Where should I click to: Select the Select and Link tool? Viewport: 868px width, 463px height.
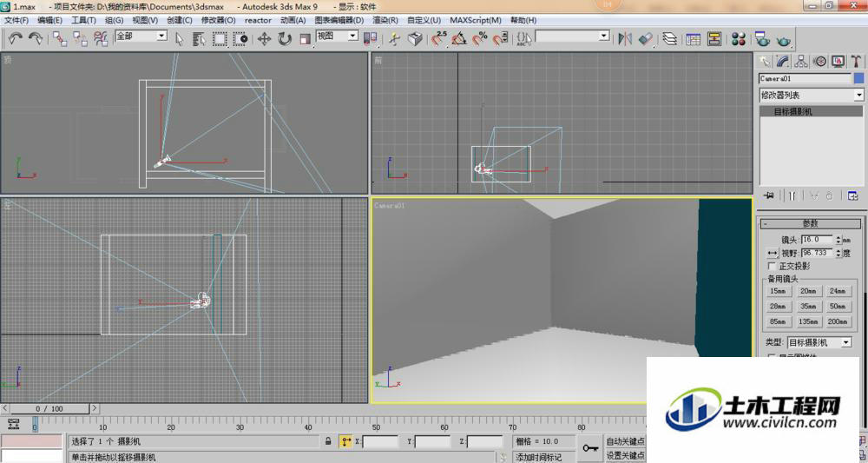coord(59,38)
